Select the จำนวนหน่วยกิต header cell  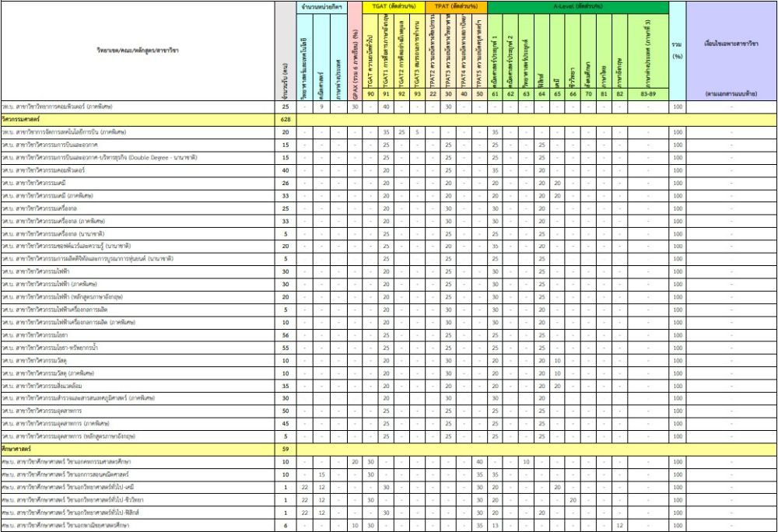[x=321, y=6]
